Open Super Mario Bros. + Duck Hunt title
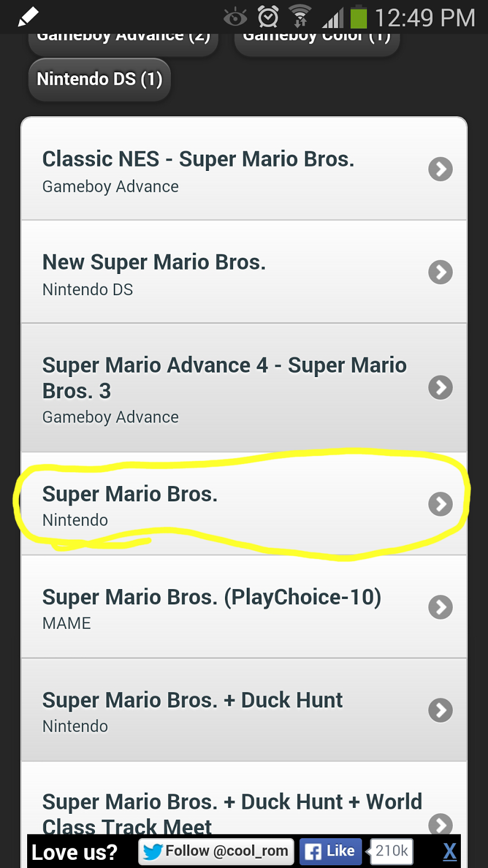 pyautogui.click(x=192, y=700)
